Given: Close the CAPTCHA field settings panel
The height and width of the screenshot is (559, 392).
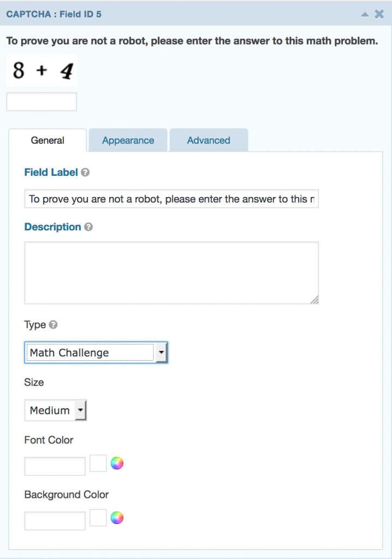Looking at the screenshot, I should [x=379, y=14].
